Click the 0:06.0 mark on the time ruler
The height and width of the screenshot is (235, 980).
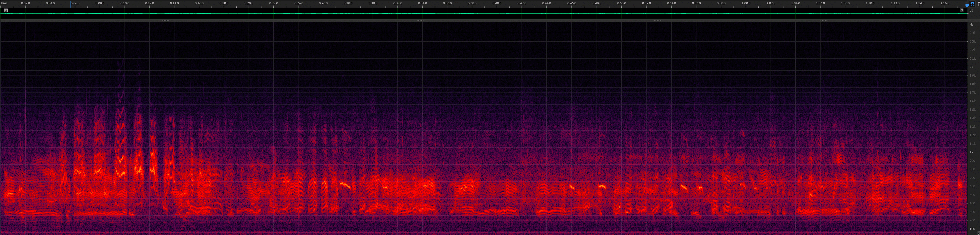[75, 3]
